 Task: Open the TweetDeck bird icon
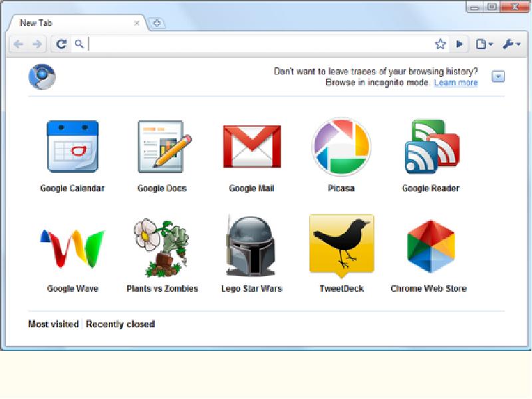(x=342, y=245)
